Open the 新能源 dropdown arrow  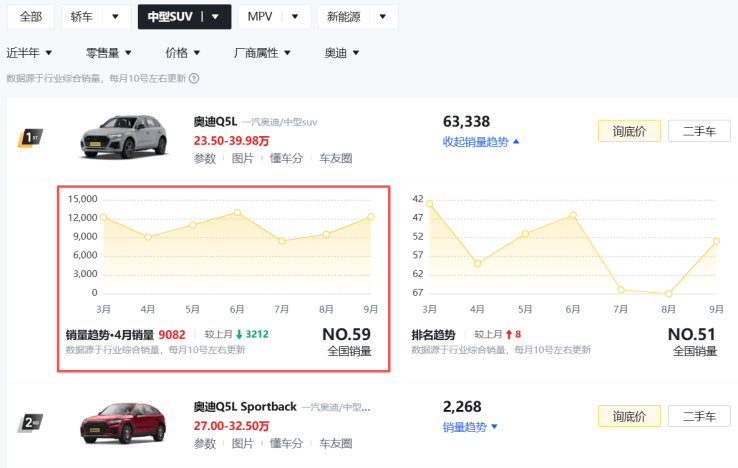click(383, 17)
